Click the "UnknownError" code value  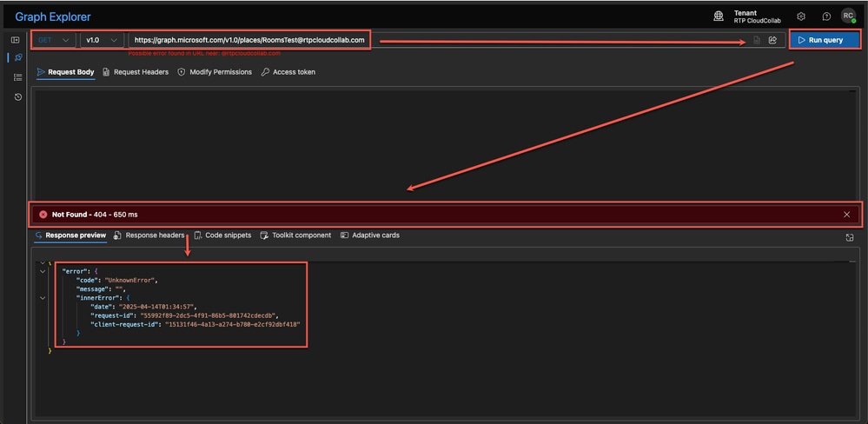tap(130, 280)
